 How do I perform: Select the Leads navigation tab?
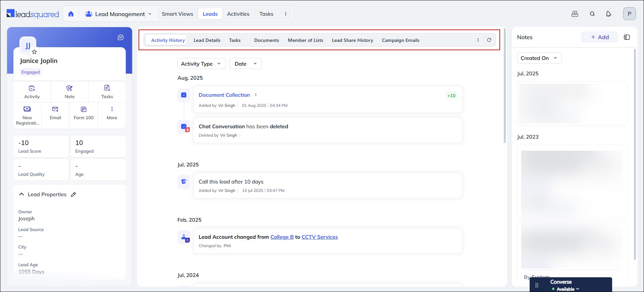pyautogui.click(x=210, y=14)
